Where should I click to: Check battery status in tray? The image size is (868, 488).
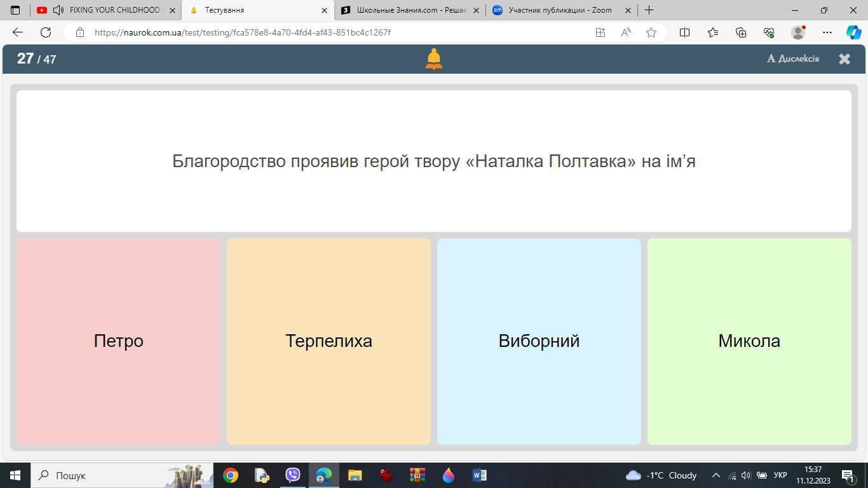pos(761,475)
